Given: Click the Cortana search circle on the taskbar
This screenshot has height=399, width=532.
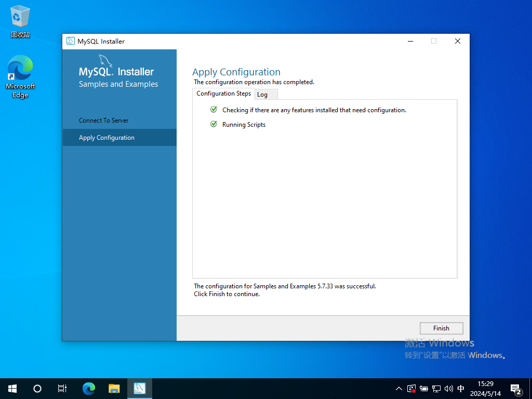Looking at the screenshot, I should coord(37,388).
